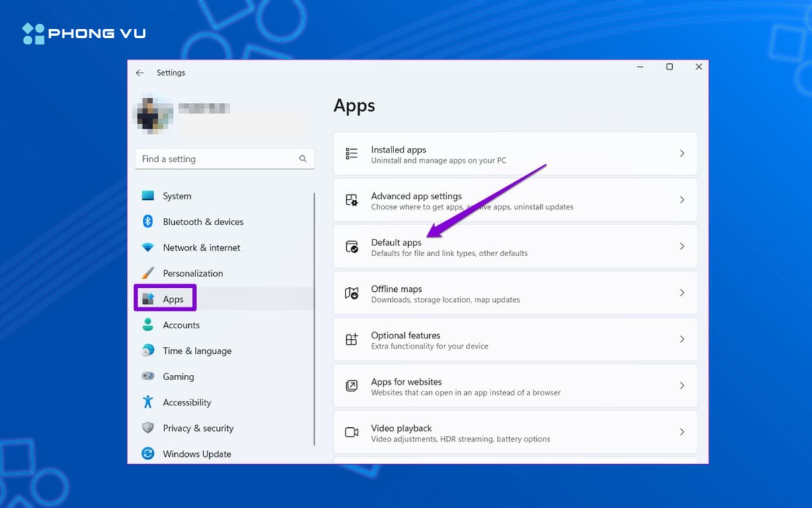Screen dimensions: 812x508
Task: Expand the Default apps row chevron
Action: tap(682, 246)
